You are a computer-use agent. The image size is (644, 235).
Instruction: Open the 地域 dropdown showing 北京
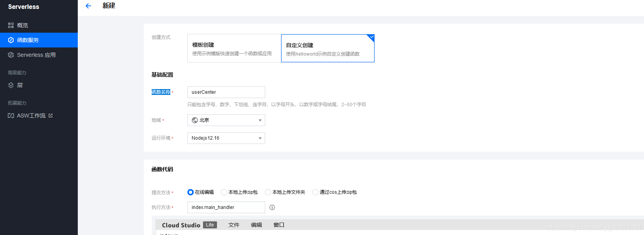pyautogui.click(x=226, y=120)
